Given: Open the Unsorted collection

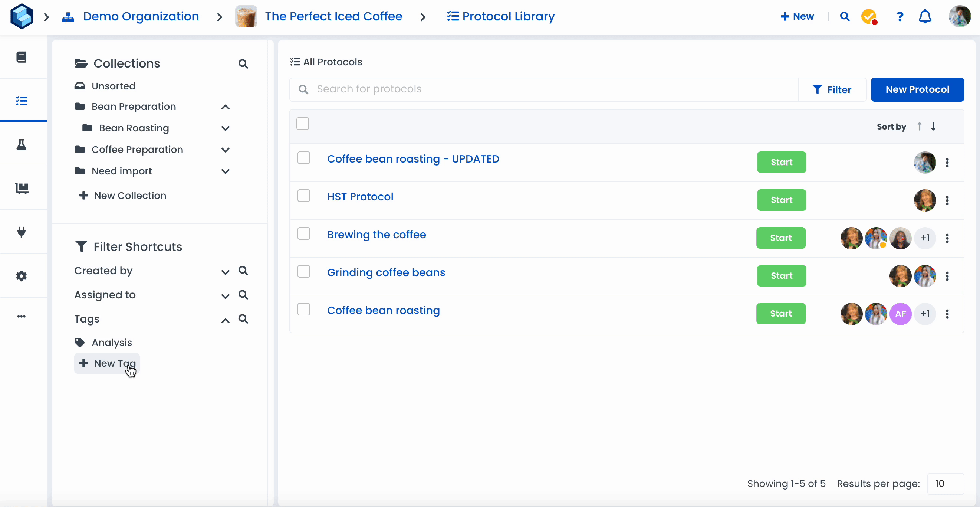Looking at the screenshot, I should point(114,86).
